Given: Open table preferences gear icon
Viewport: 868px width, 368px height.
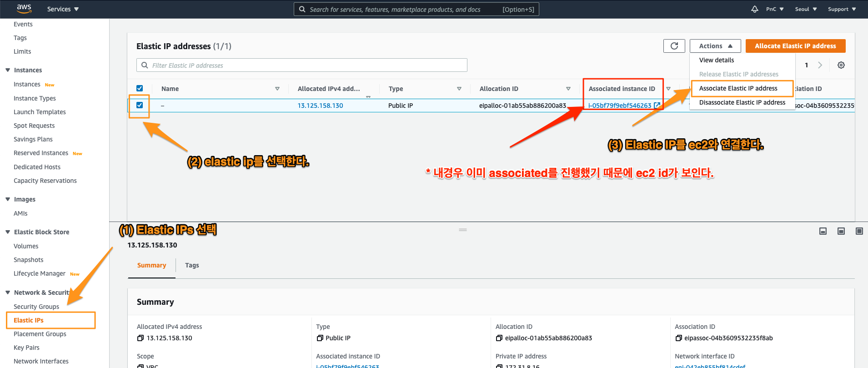Looking at the screenshot, I should (x=841, y=65).
